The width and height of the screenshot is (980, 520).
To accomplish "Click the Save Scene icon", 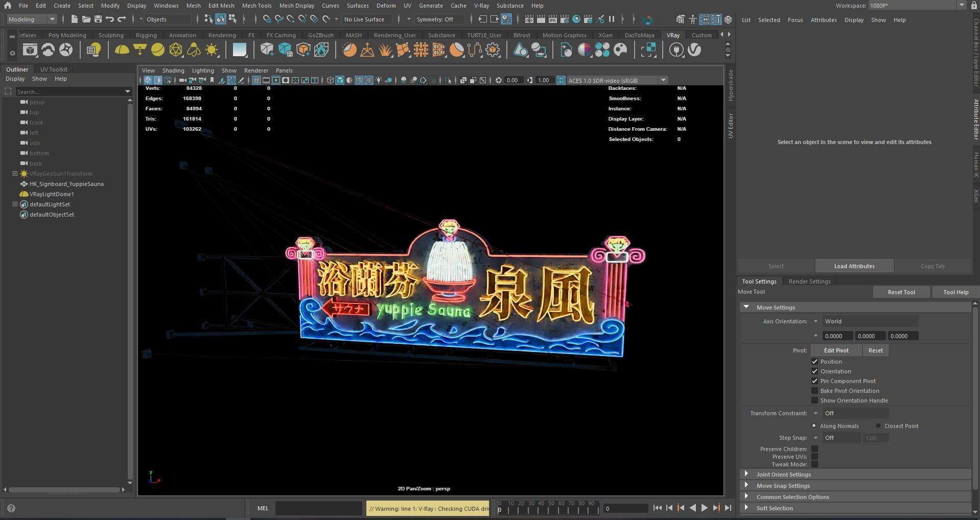I will (98, 19).
